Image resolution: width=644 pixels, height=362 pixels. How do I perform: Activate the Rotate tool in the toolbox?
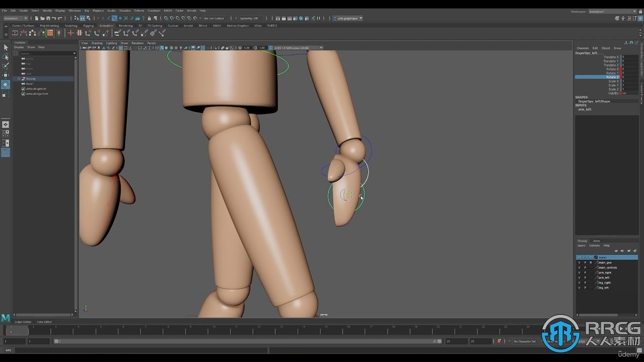tap(6, 84)
